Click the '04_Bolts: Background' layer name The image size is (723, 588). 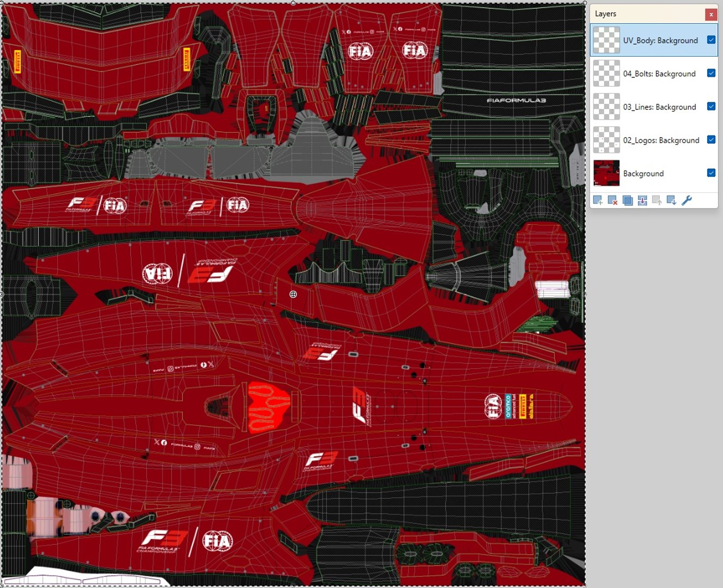pos(659,73)
